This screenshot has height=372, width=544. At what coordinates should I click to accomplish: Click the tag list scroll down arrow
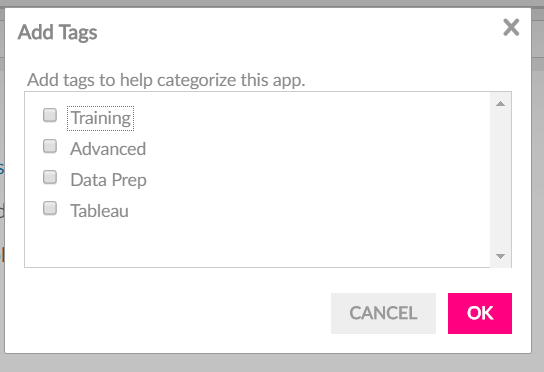pyautogui.click(x=500, y=256)
